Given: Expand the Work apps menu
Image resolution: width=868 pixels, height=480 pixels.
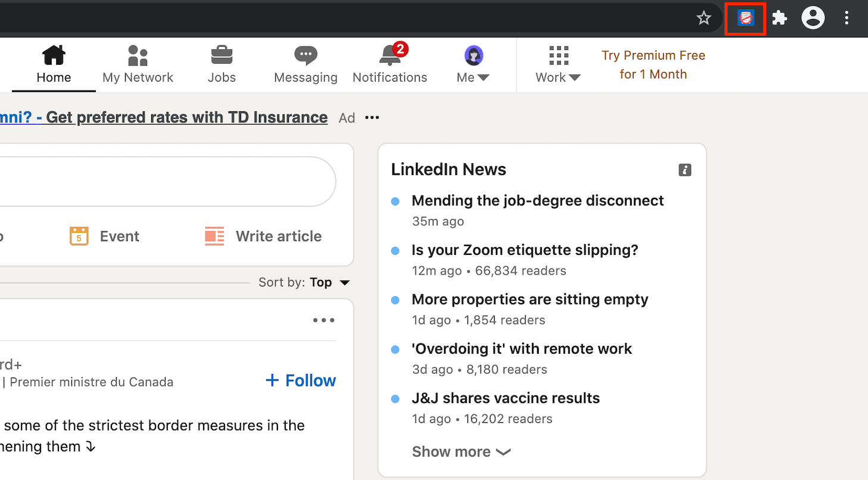Looking at the screenshot, I should 558,65.
